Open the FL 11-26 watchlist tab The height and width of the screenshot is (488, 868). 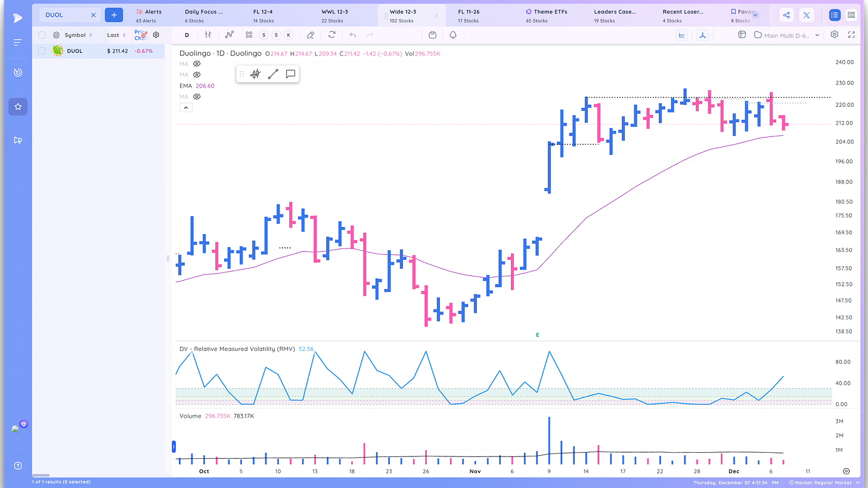(468, 15)
